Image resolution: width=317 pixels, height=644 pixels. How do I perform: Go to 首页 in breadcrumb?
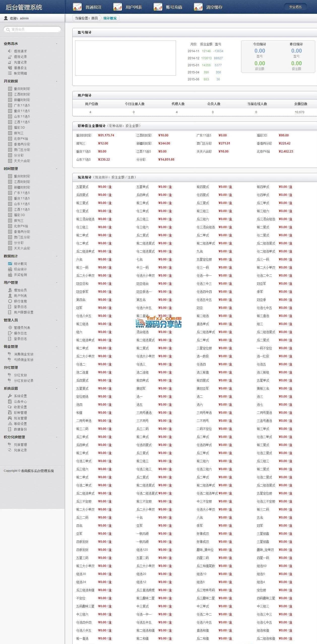click(x=94, y=18)
